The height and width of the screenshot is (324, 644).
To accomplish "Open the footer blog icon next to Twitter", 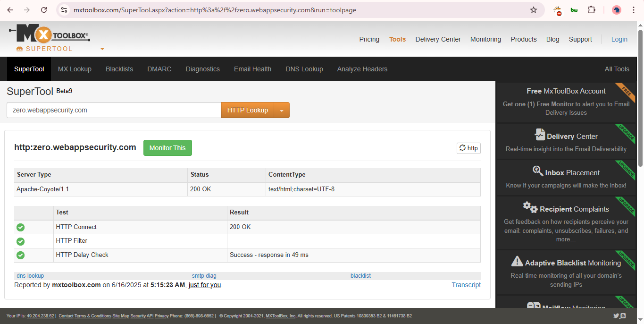I will click(x=623, y=316).
